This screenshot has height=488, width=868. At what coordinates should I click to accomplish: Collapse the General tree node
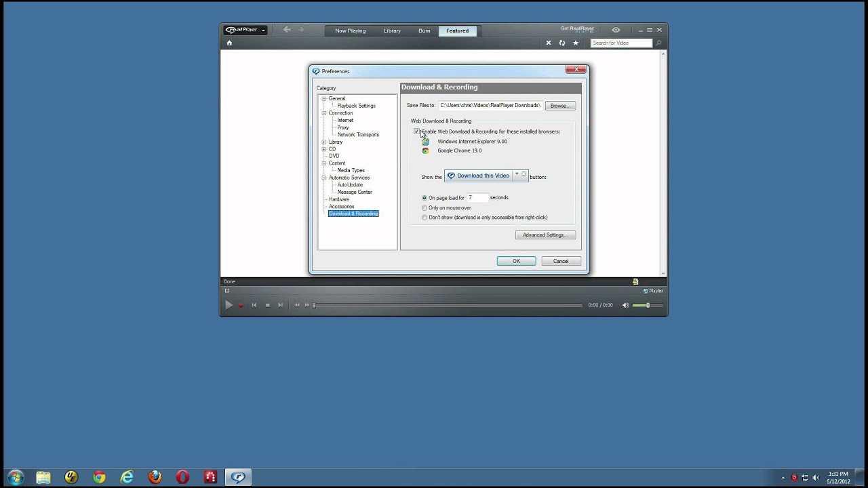tap(324, 99)
